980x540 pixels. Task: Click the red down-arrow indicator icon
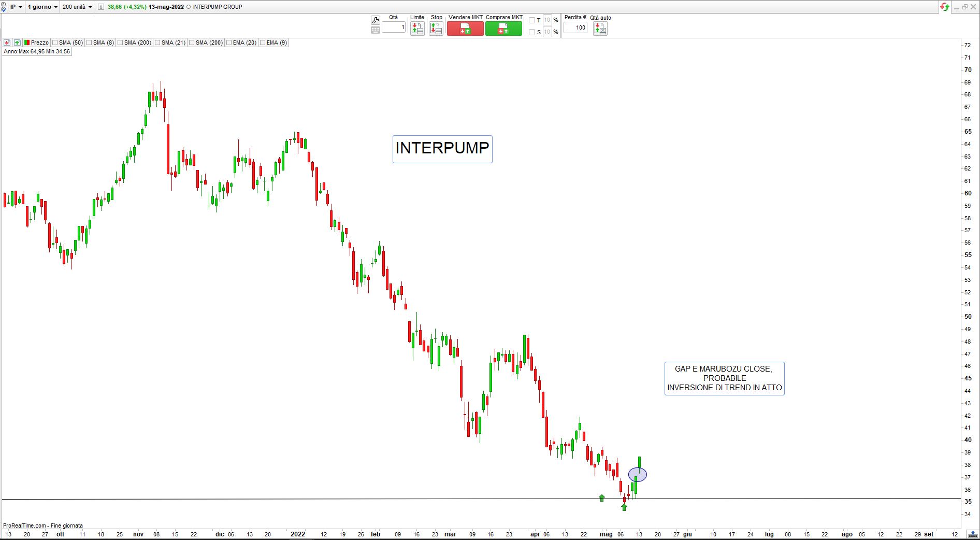(x=7, y=42)
